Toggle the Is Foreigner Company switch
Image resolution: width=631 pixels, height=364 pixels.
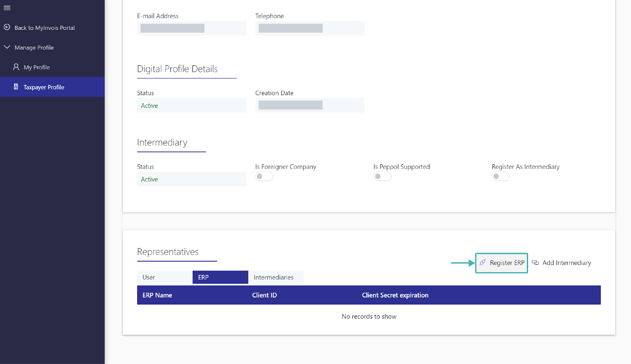[264, 176]
